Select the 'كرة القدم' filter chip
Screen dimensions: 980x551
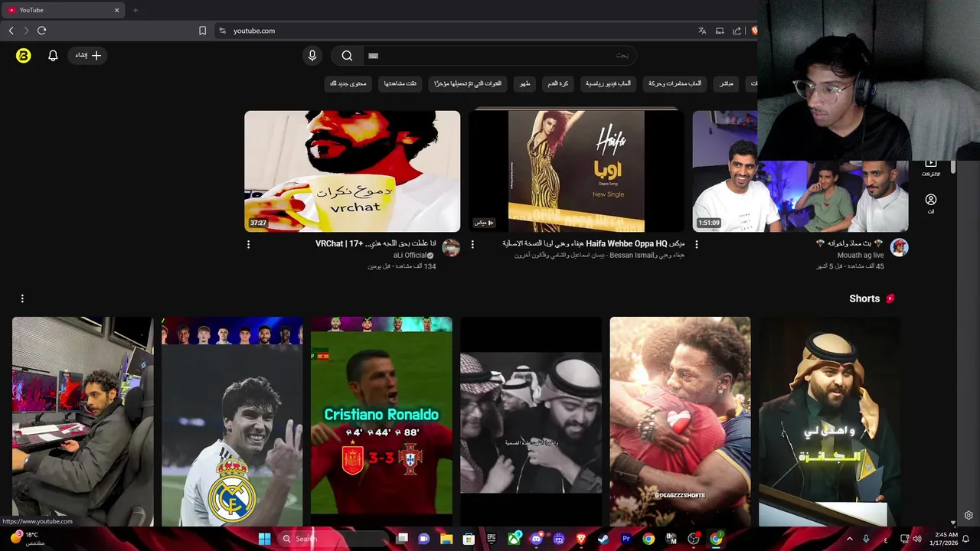tap(557, 83)
